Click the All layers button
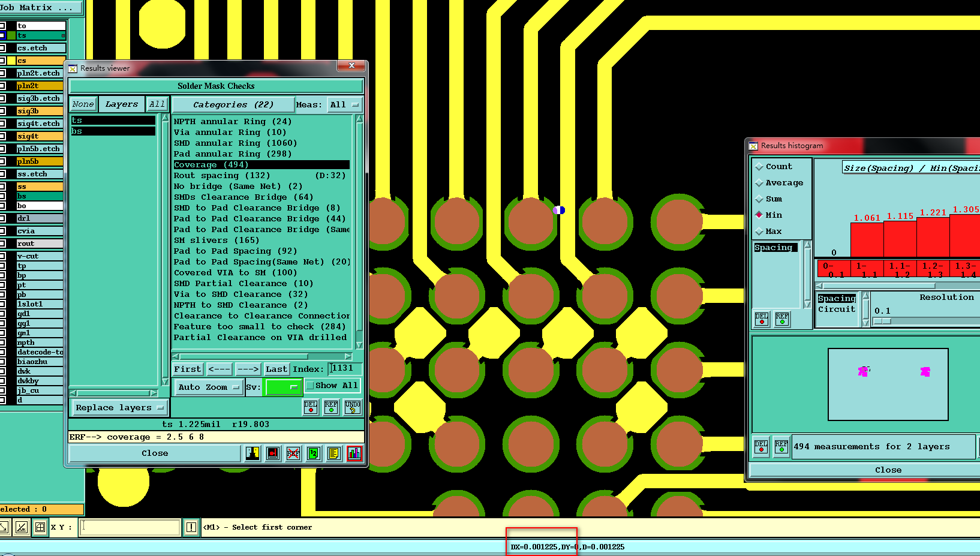 click(x=157, y=104)
